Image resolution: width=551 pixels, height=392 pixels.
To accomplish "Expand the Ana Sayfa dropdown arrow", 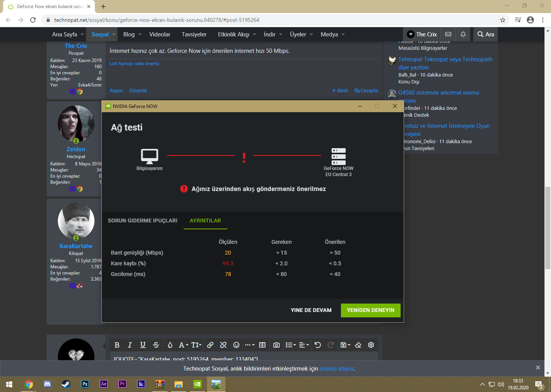I will click(82, 34).
